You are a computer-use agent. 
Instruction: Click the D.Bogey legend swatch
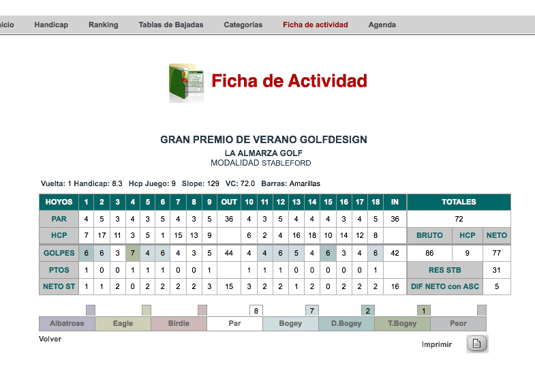pyautogui.click(x=346, y=323)
